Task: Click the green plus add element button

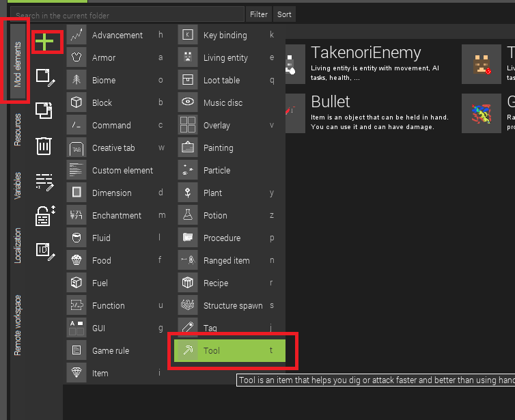Action: click(44, 42)
